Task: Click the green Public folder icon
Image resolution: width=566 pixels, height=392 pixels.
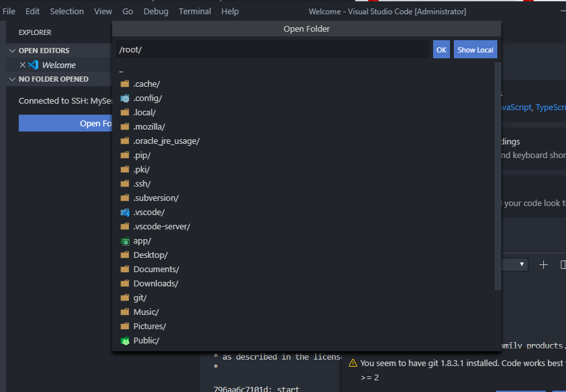Action: click(x=125, y=341)
